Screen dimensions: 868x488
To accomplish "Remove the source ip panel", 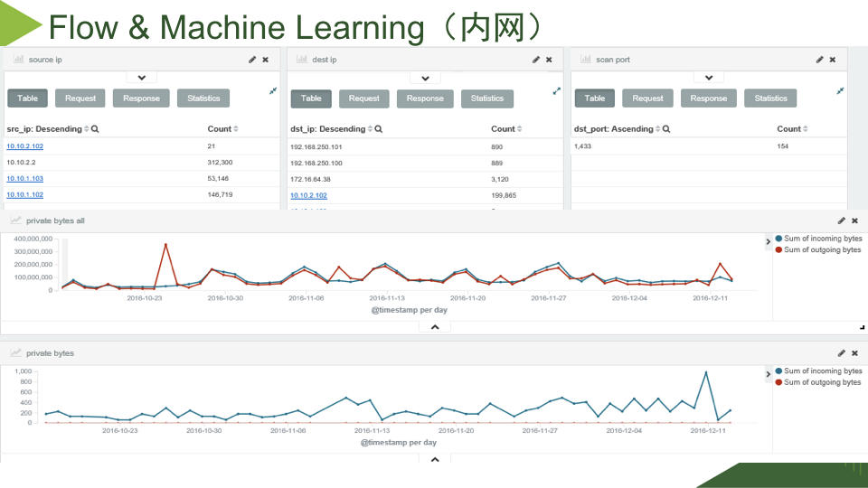I will (266, 60).
